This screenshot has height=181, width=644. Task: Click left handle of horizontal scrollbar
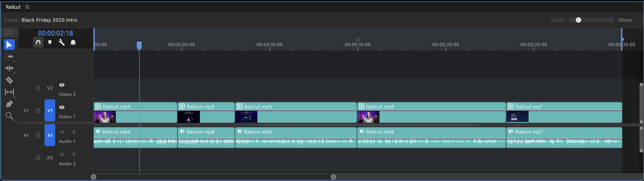coord(93,177)
